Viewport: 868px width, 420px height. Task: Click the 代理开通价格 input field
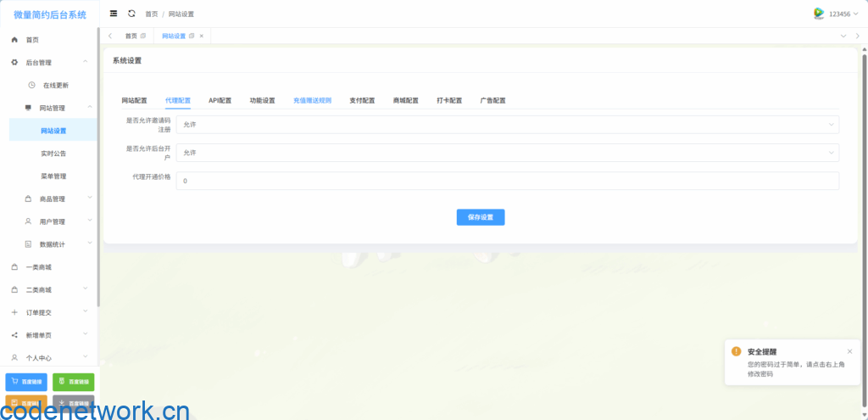[507, 181]
